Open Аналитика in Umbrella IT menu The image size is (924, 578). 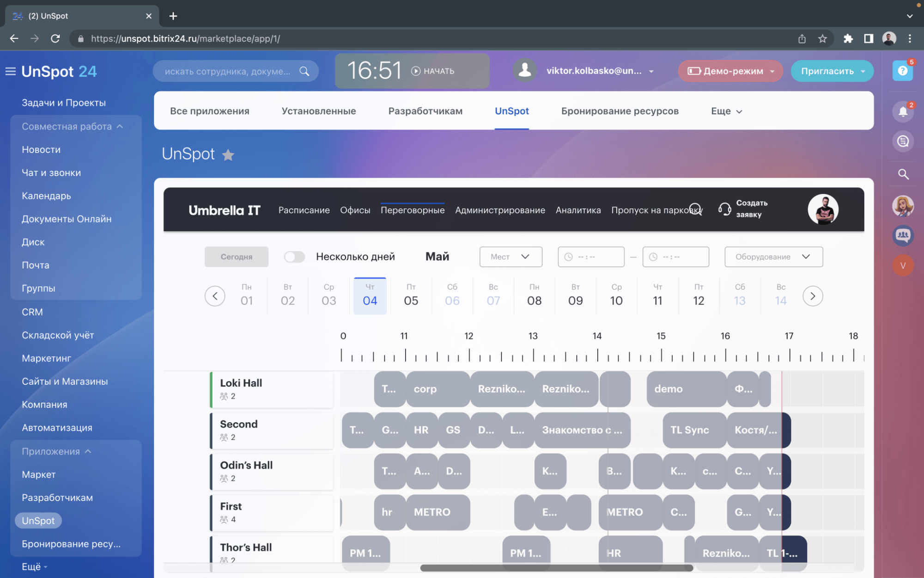[x=578, y=210]
